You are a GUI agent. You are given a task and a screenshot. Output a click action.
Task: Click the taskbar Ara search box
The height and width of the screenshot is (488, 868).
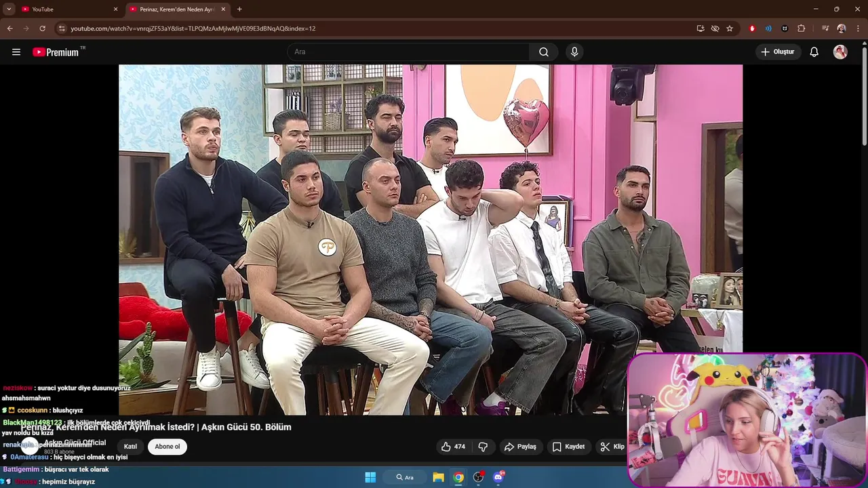(405, 477)
